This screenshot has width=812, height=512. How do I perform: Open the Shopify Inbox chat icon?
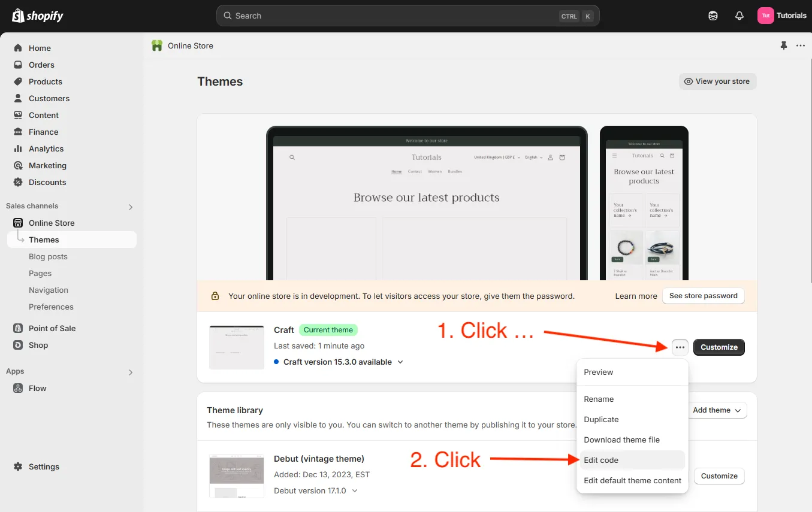tap(713, 16)
